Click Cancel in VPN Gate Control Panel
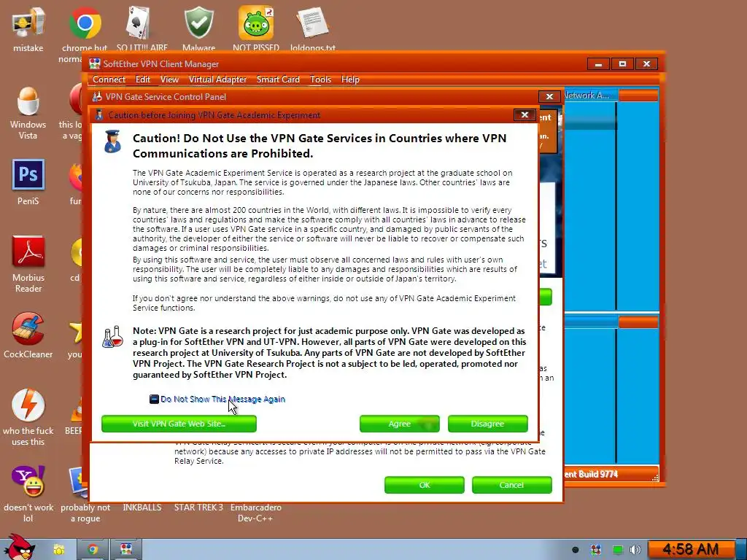747x560 pixels. pyautogui.click(x=511, y=485)
